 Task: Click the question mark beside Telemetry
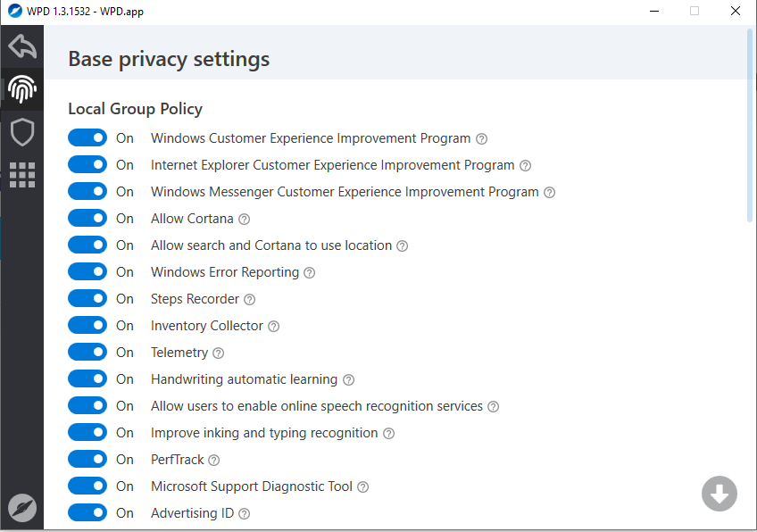pyautogui.click(x=218, y=353)
